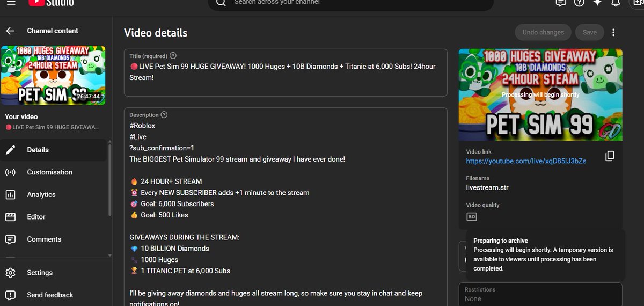Click the '1000 Huges' description line
The width and height of the screenshot is (644, 306).
coord(154,260)
